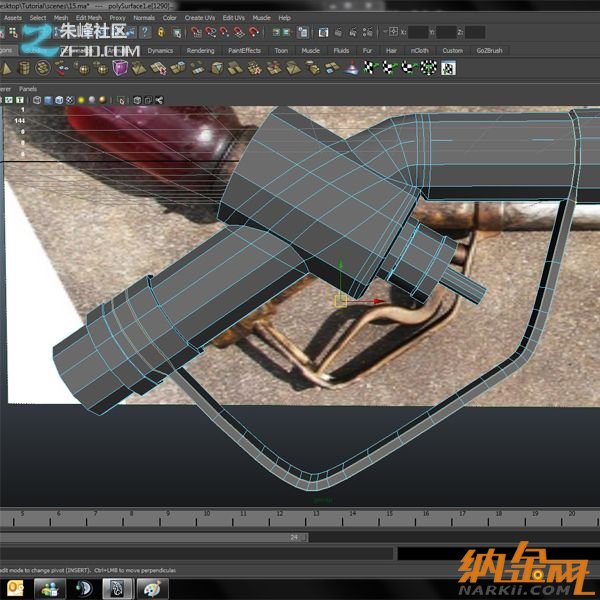Click the Y coordinate input field
The height and width of the screenshot is (600, 600).
pyautogui.click(x=447, y=33)
